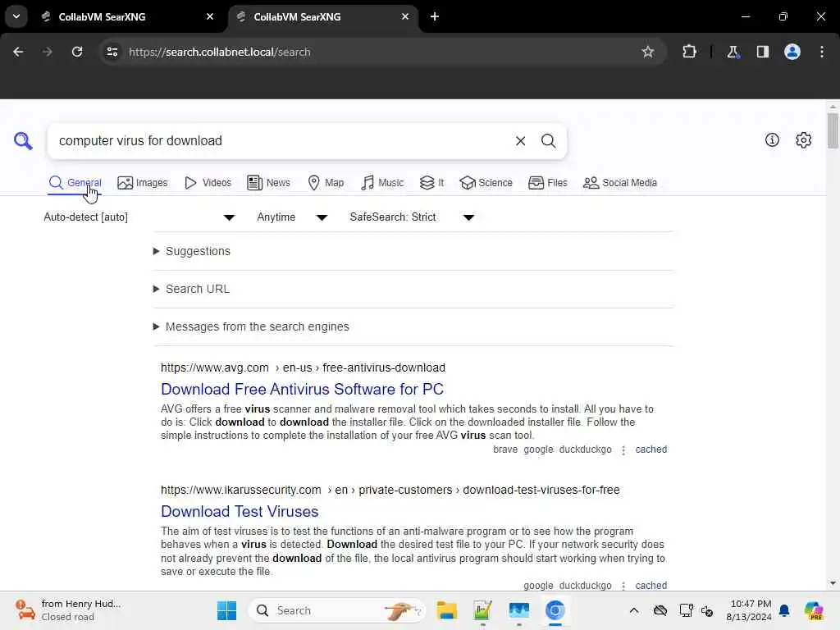Toggle the Chrome side panel

[763, 52]
